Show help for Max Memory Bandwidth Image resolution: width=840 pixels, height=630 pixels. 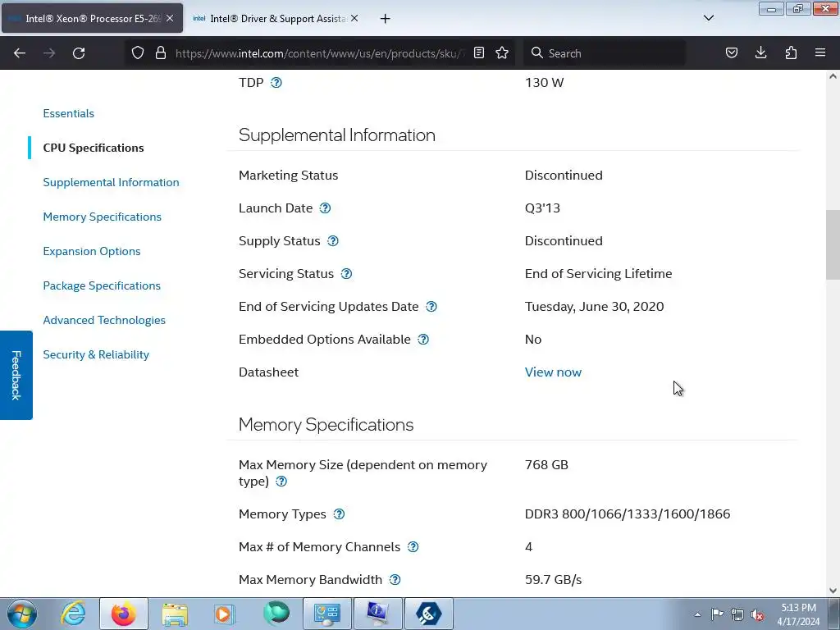point(395,580)
